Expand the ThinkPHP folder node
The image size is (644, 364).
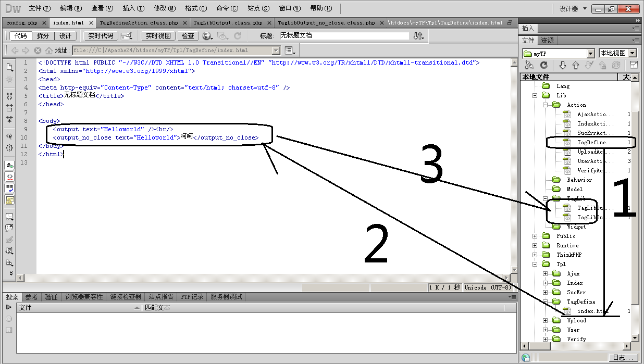pos(535,255)
